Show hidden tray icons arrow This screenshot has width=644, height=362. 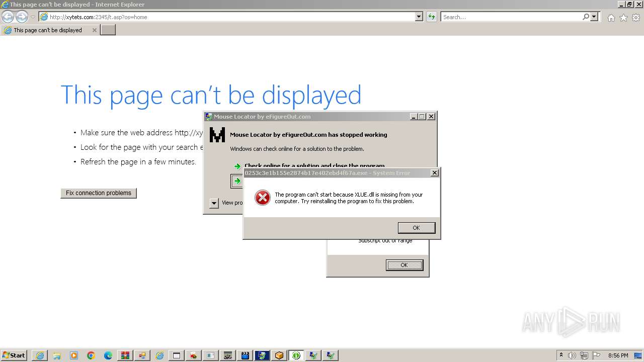561,355
